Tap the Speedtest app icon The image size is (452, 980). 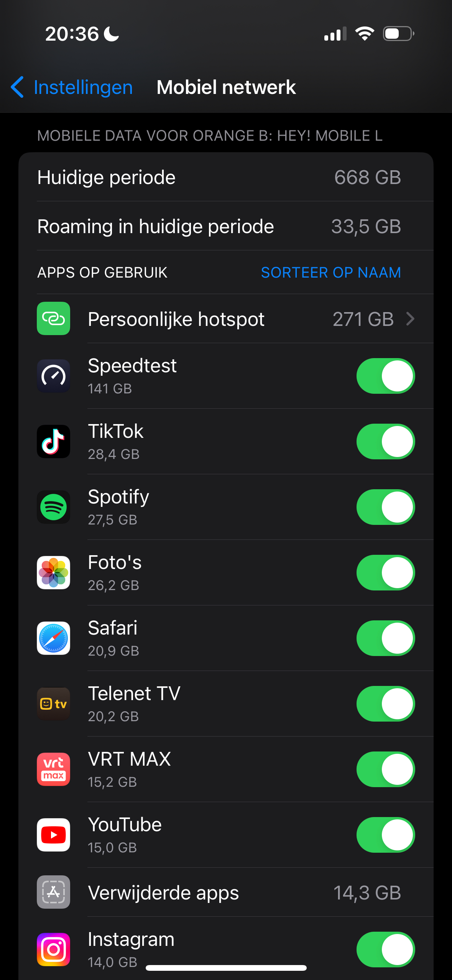(x=53, y=376)
